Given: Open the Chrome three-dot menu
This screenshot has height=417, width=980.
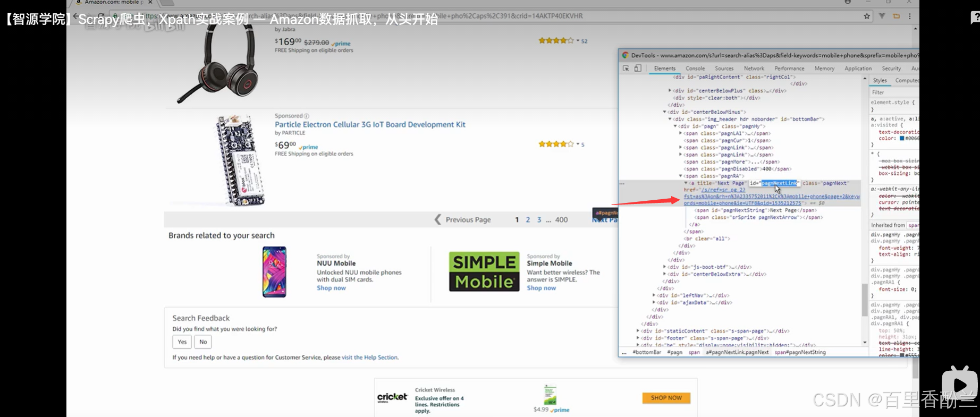Looking at the screenshot, I should pos(910,16).
